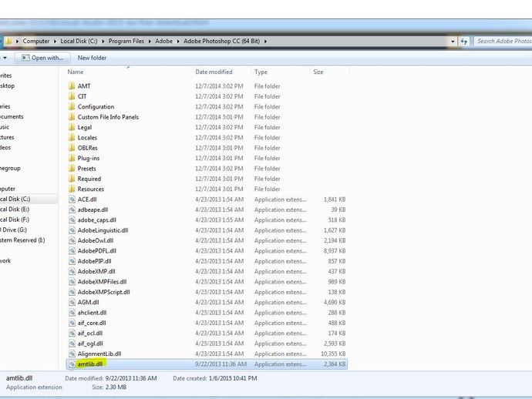This screenshot has height=399, width=532.
Task: Click the Open with... button
Action: pyautogui.click(x=42, y=58)
